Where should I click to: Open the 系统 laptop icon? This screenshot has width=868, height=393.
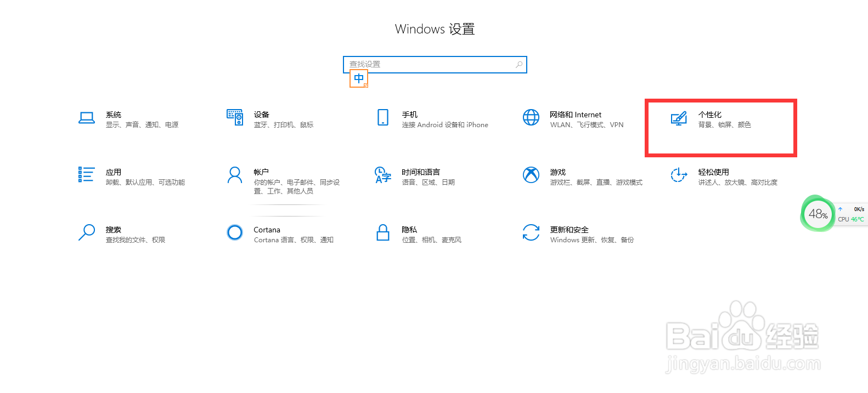click(87, 118)
